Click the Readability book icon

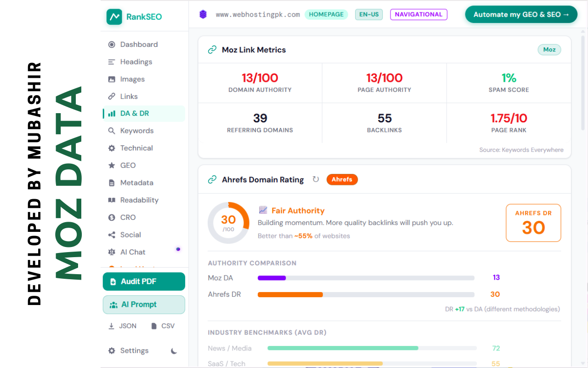click(x=112, y=200)
